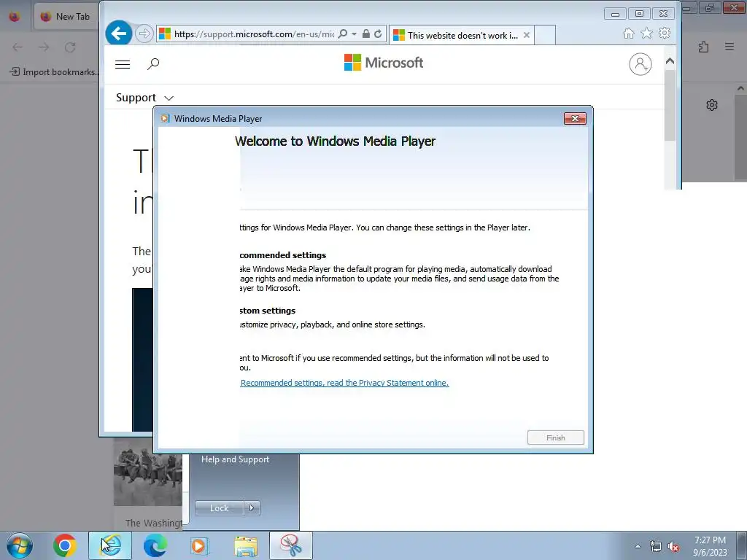The image size is (747, 560).
Task: Show hidden system tray icons
Action: pyautogui.click(x=638, y=546)
